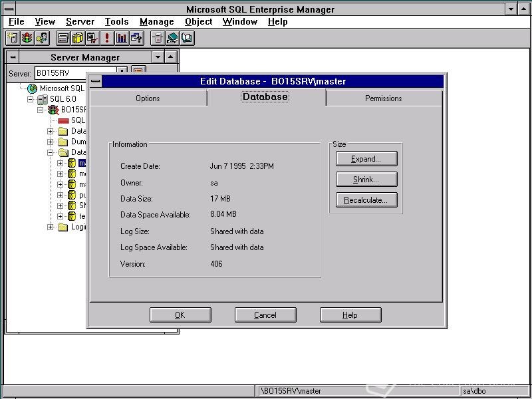Open the File menu

click(16, 22)
